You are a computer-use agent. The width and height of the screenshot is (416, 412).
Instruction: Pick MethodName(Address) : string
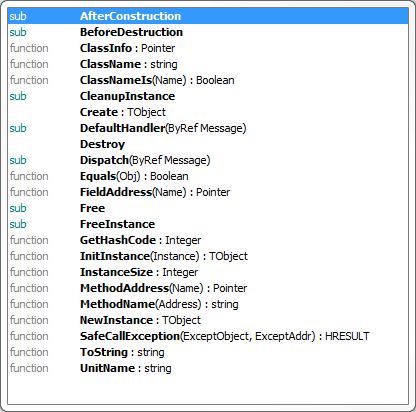208,304
